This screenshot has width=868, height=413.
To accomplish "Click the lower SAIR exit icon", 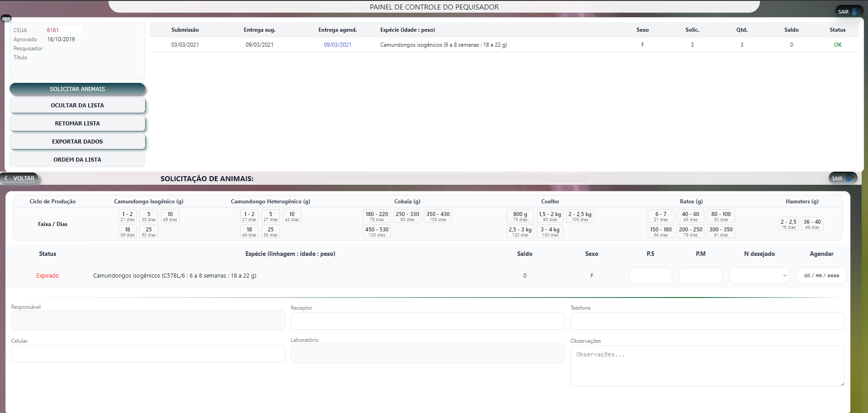I will coord(849,178).
